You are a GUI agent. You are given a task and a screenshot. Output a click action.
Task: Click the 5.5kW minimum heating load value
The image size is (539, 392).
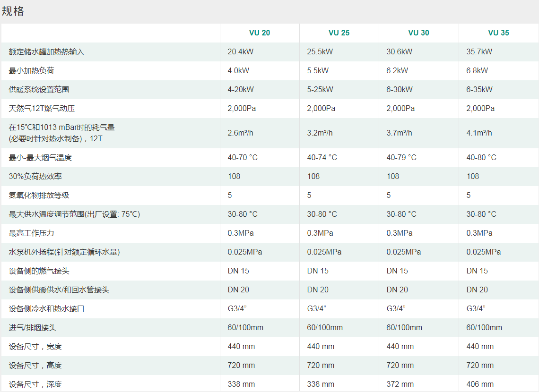[318, 70]
